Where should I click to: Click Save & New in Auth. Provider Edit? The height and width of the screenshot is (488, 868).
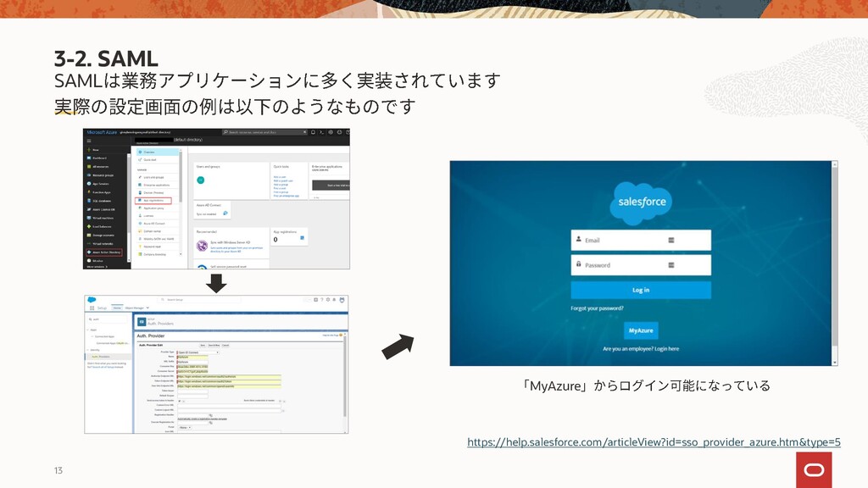(x=214, y=346)
